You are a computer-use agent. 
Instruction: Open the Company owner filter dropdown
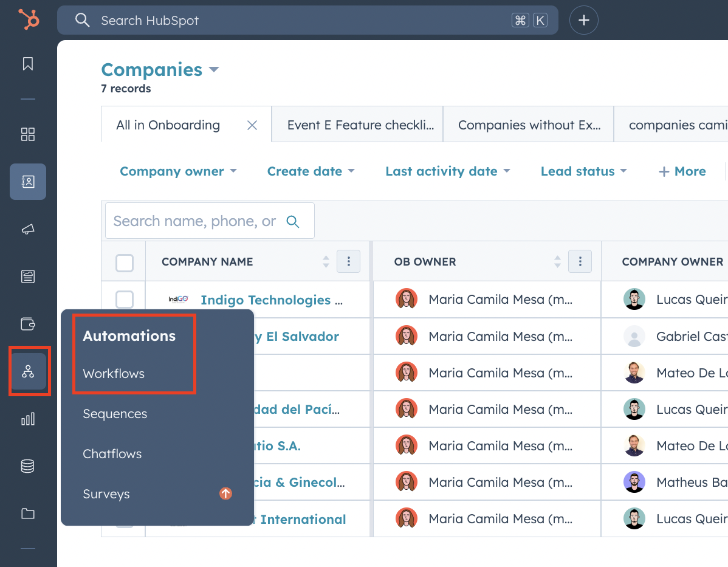tap(178, 171)
